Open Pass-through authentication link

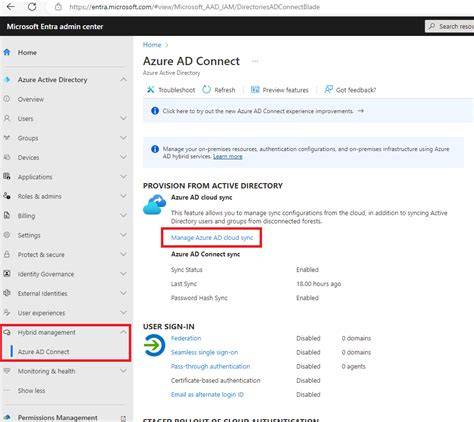click(210, 366)
